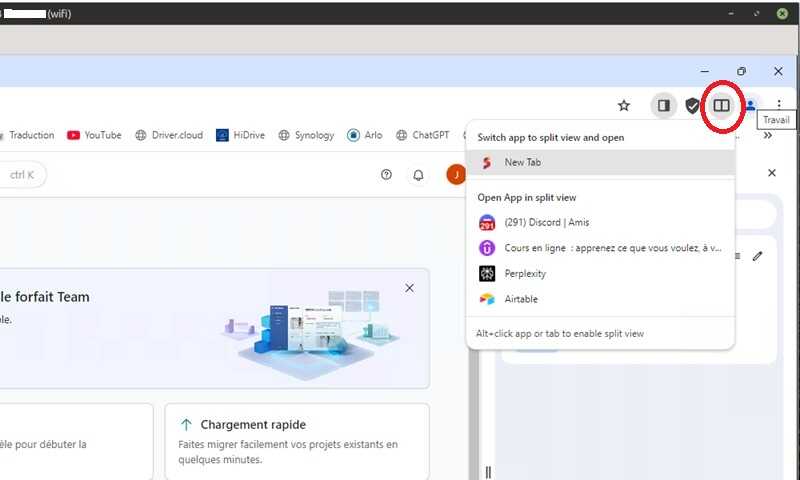Open Airtable in split view

point(601,299)
